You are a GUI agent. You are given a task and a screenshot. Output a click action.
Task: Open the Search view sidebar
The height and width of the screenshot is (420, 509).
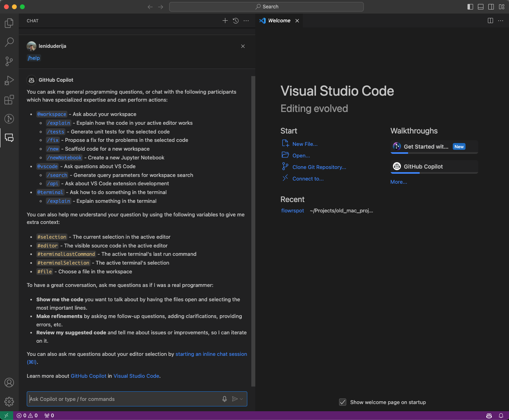[x=9, y=42]
